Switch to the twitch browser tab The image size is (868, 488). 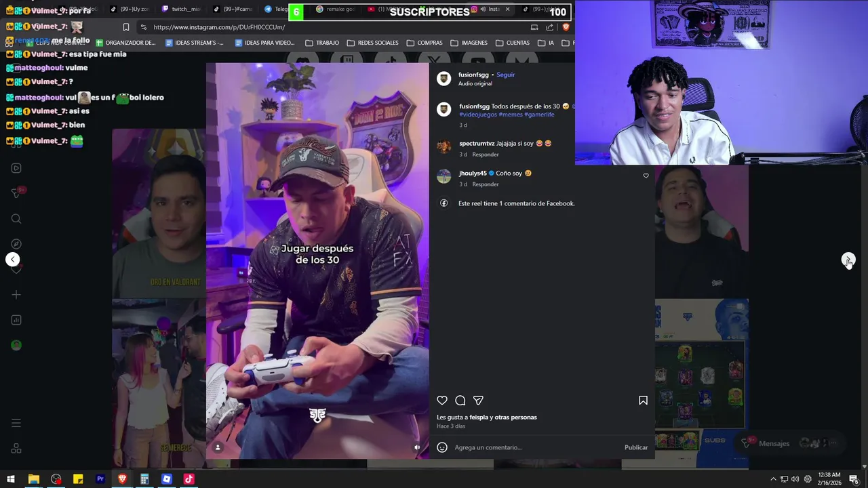[180, 9]
